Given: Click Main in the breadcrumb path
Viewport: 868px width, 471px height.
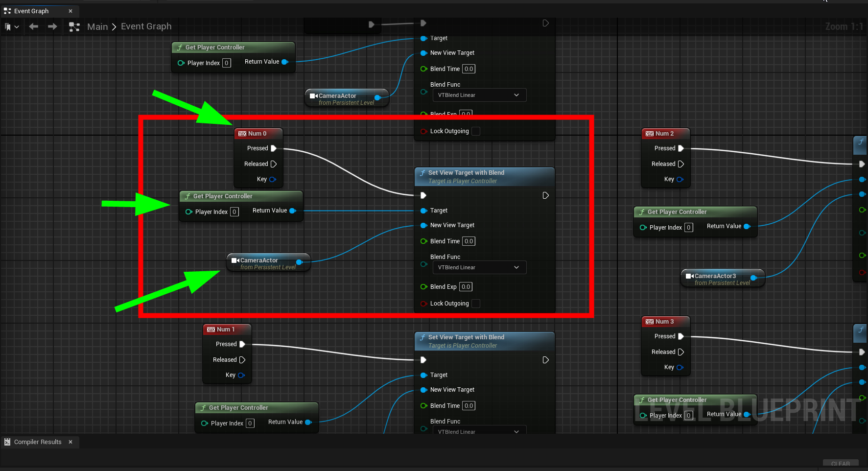Looking at the screenshot, I should tap(97, 27).
